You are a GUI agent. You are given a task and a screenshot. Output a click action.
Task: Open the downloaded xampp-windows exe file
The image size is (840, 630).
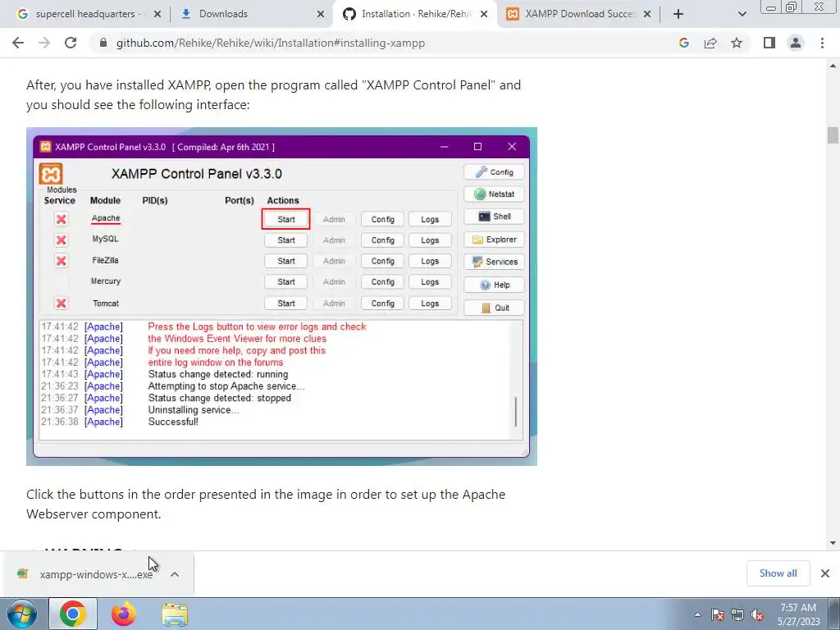tap(85, 574)
